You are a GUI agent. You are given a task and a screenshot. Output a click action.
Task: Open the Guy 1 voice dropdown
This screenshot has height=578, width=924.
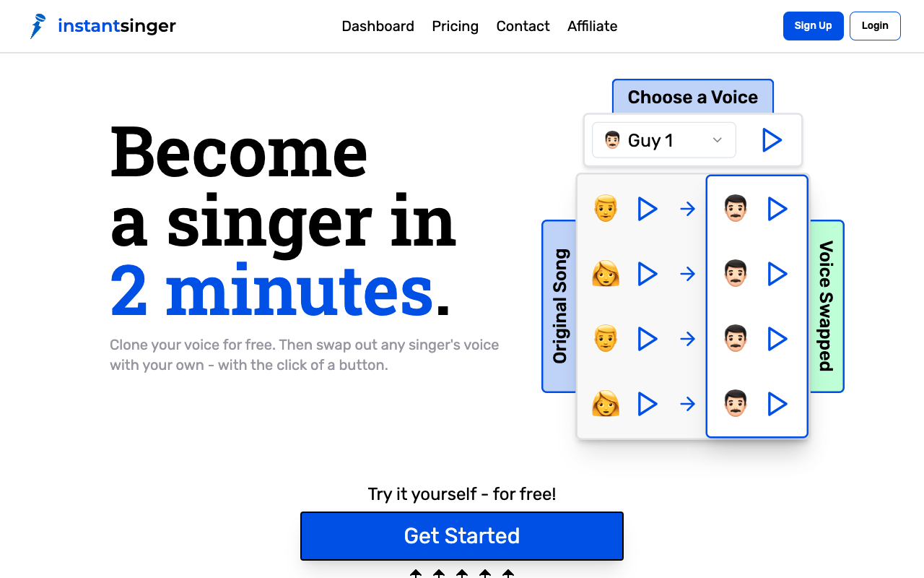pos(664,140)
